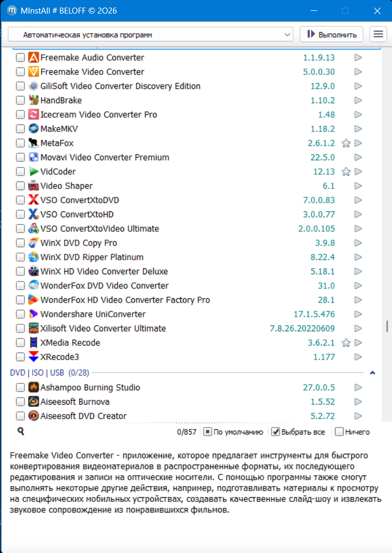This screenshot has width=392, height=553.
Task: Open the hamburger menu button
Action: (378, 34)
